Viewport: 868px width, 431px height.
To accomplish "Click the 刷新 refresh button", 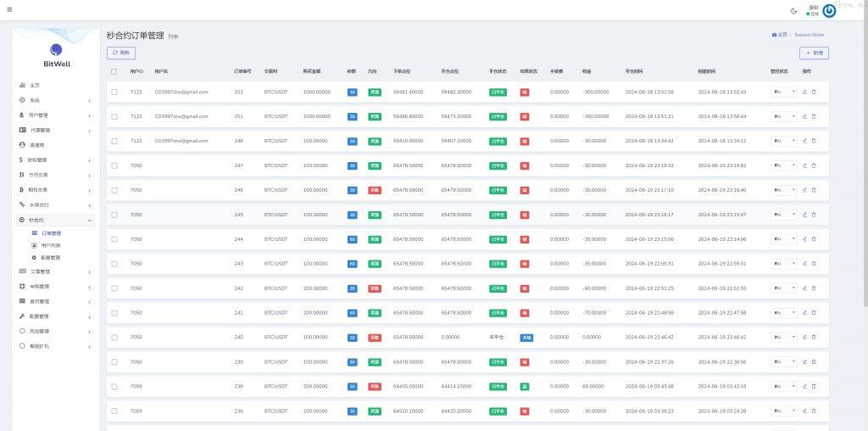I will tap(121, 53).
